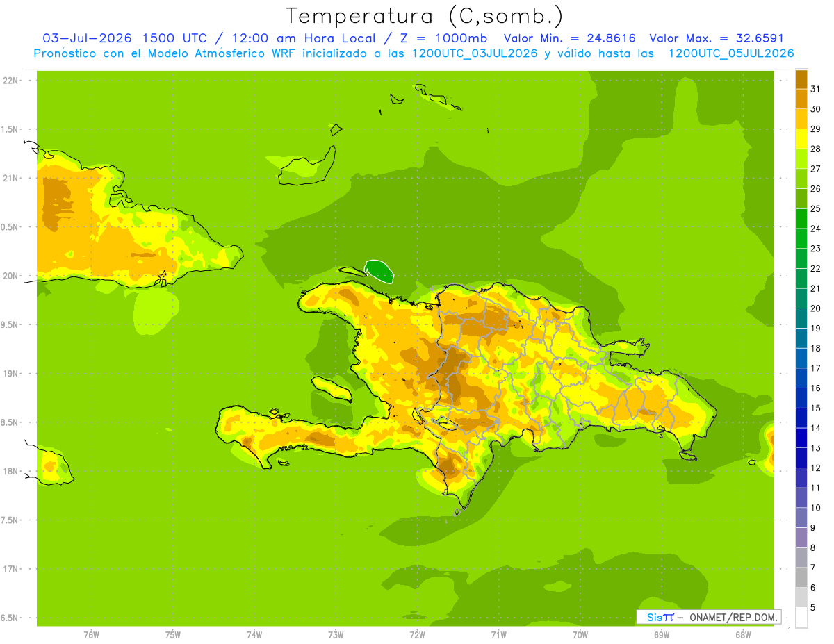This screenshot has width=834, height=644.
Task: Click the "20N" latitude label
Action: click(x=10, y=276)
